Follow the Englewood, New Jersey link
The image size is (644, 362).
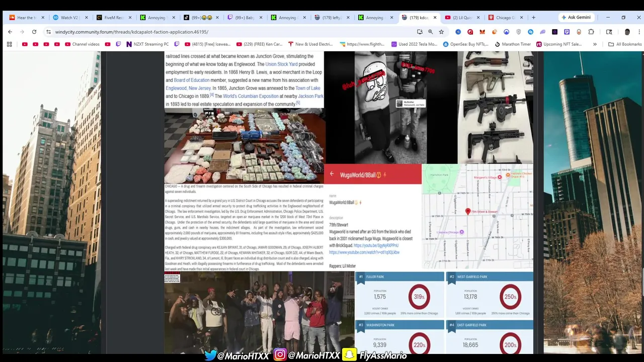(x=188, y=88)
